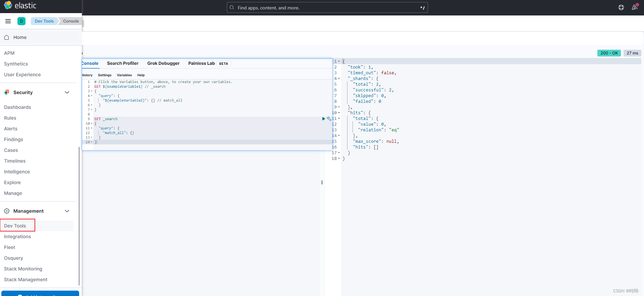The height and width of the screenshot is (296, 644).
Task: Click the Management gear icon
Action: coord(7,211)
